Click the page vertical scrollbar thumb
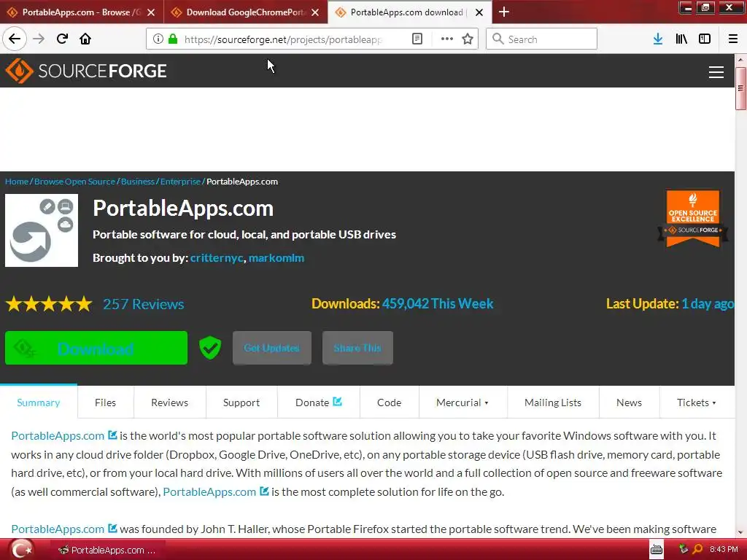 740,88
